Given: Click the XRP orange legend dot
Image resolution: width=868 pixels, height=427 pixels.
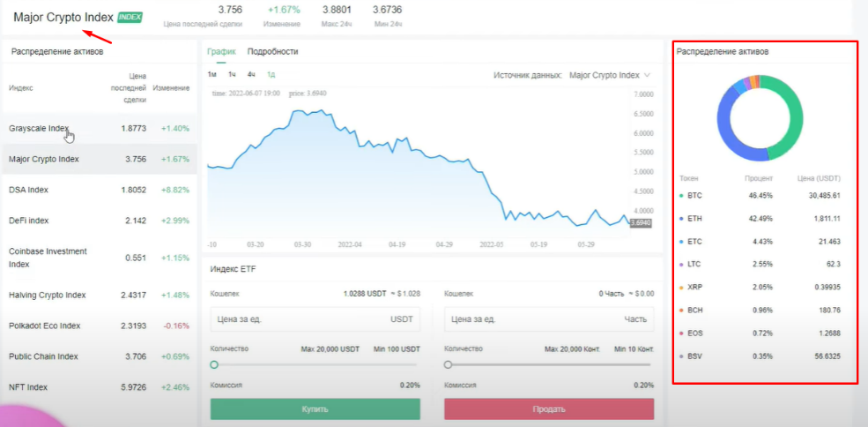Looking at the screenshot, I should click(681, 288).
